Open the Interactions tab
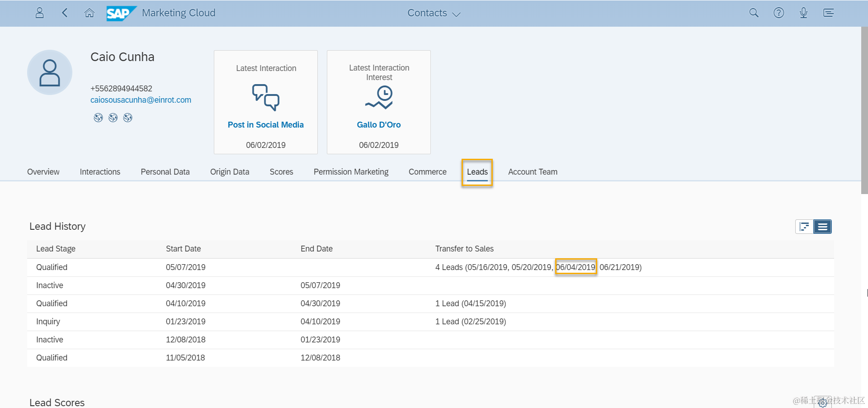 tap(100, 172)
